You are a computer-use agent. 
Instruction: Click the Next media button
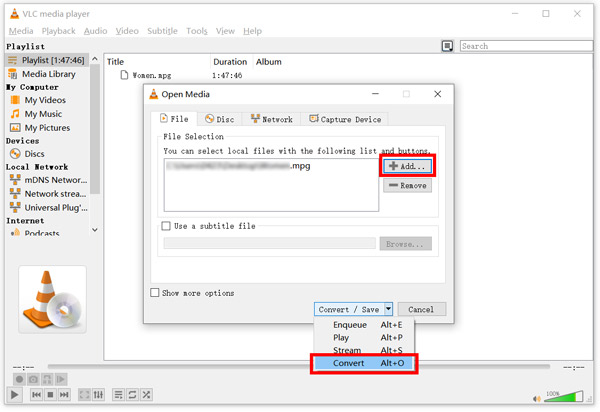click(64, 394)
